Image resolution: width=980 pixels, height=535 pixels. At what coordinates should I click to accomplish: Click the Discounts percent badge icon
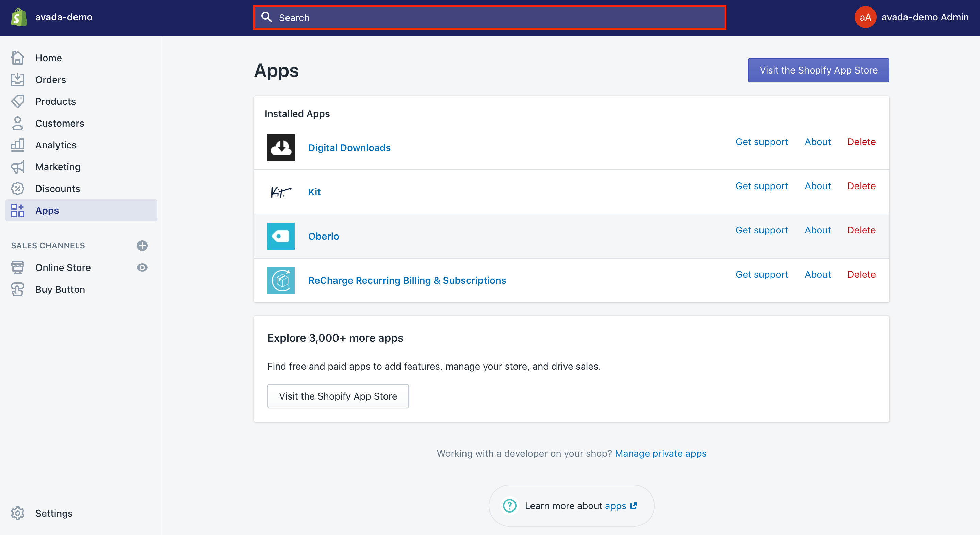point(17,188)
